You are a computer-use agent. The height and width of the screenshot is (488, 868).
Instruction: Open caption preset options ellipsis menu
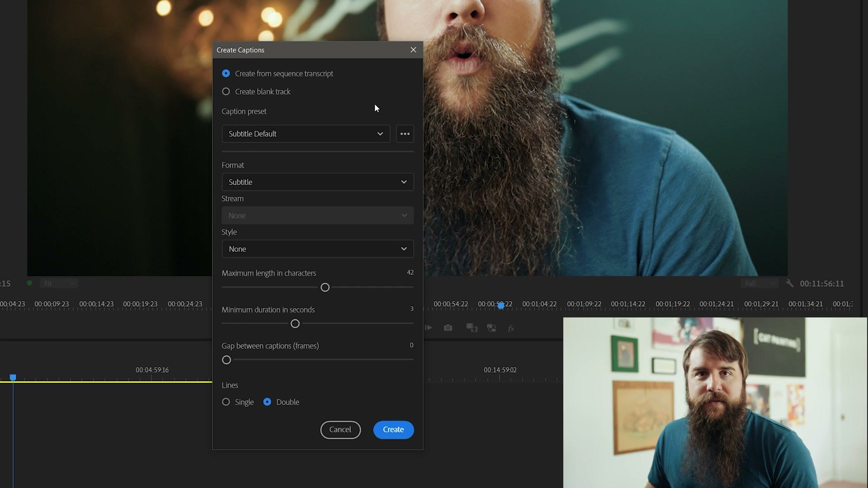(405, 134)
